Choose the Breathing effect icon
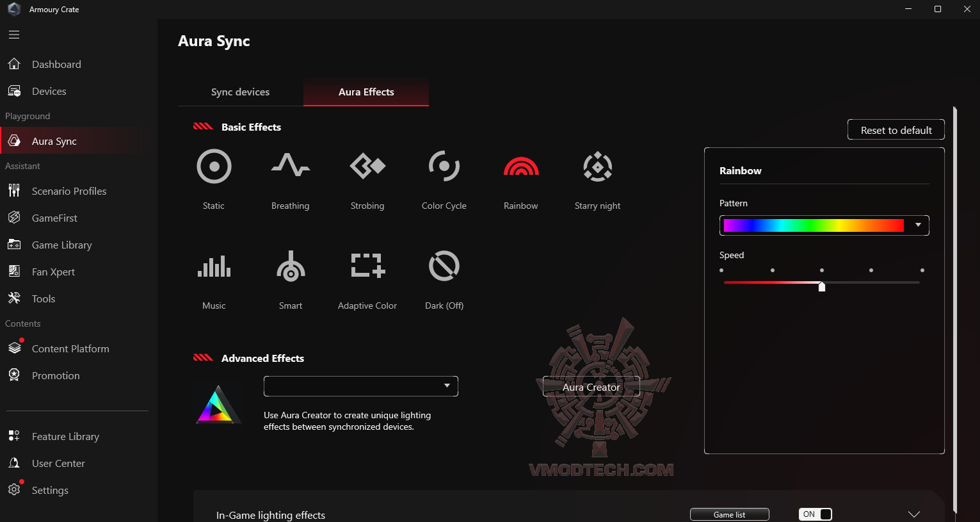This screenshot has height=522, width=980. click(291, 165)
